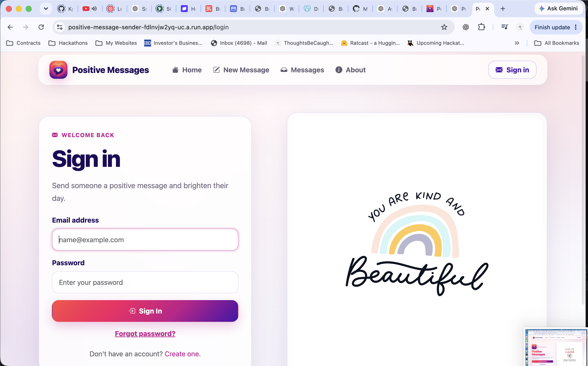Click the Sign in header button
Image resolution: width=588 pixels, height=366 pixels.
[x=512, y=70]
